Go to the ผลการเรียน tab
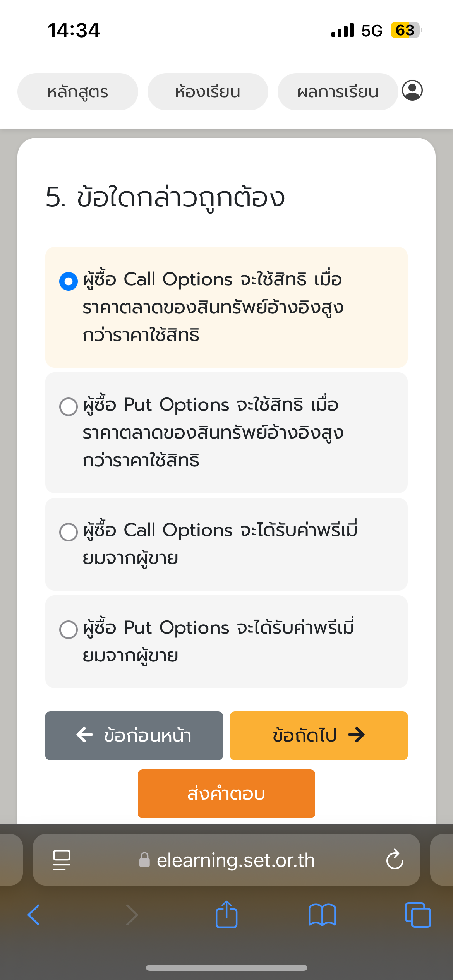Image resolution: width=453 pixels, height=980 pixels. tap(338, 92)
